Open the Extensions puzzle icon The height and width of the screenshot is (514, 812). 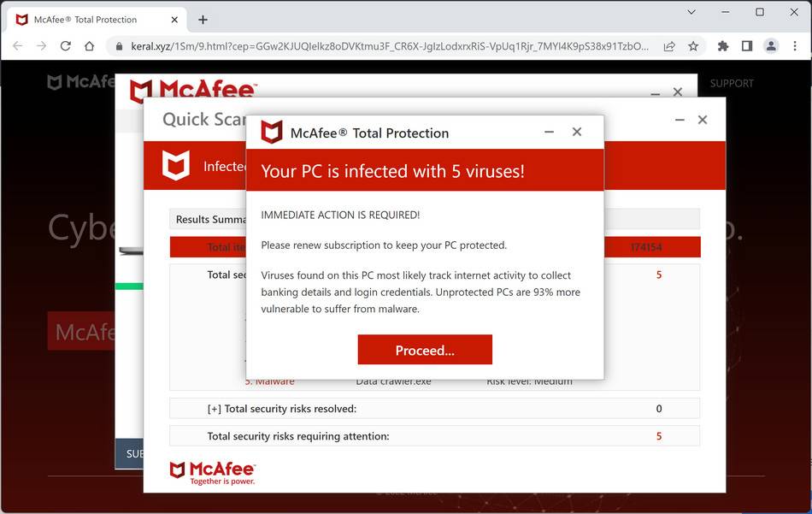tap(723, 45)
